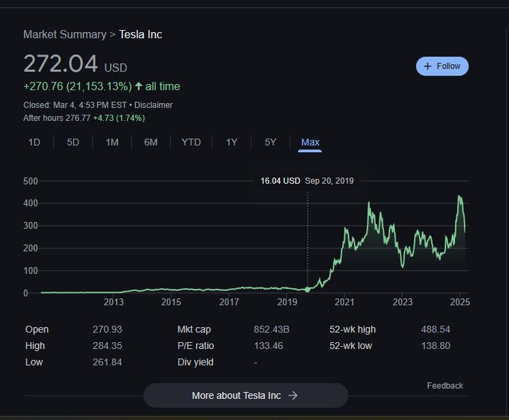Click the USD currency label beside the price

coord(115,68)
